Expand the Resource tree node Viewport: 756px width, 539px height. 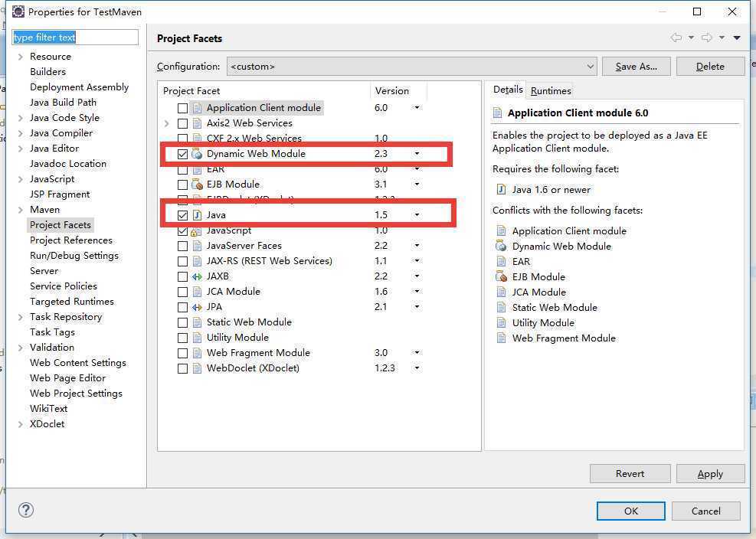20,57
